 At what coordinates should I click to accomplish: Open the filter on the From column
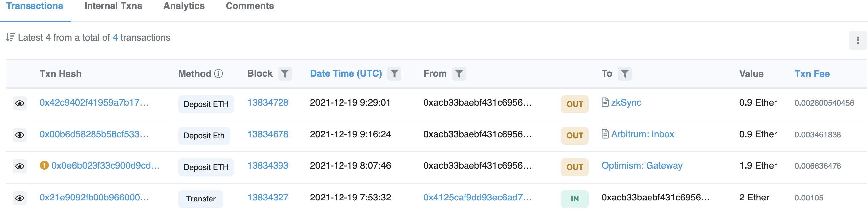[x=459, y=73]
